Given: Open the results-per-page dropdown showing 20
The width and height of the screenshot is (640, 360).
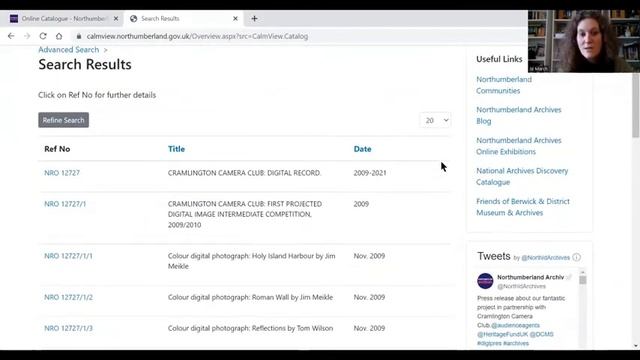Looking at the screenshot, I should 436,120.
